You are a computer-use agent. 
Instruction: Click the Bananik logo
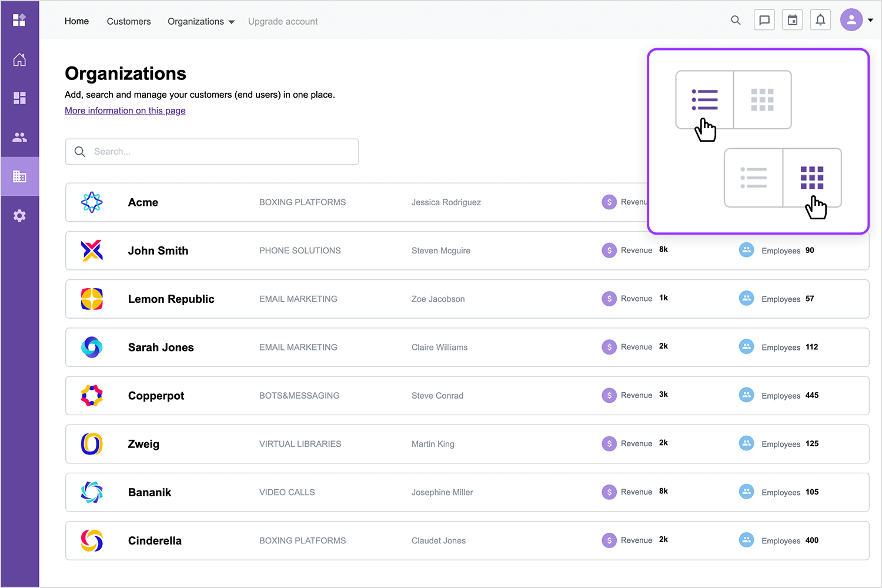(92, 492)
